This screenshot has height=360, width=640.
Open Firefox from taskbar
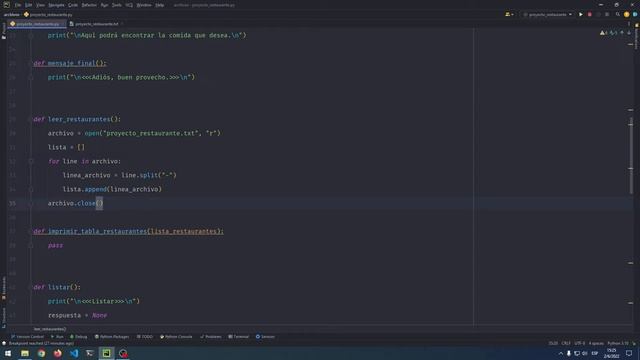tap(58, 353)
